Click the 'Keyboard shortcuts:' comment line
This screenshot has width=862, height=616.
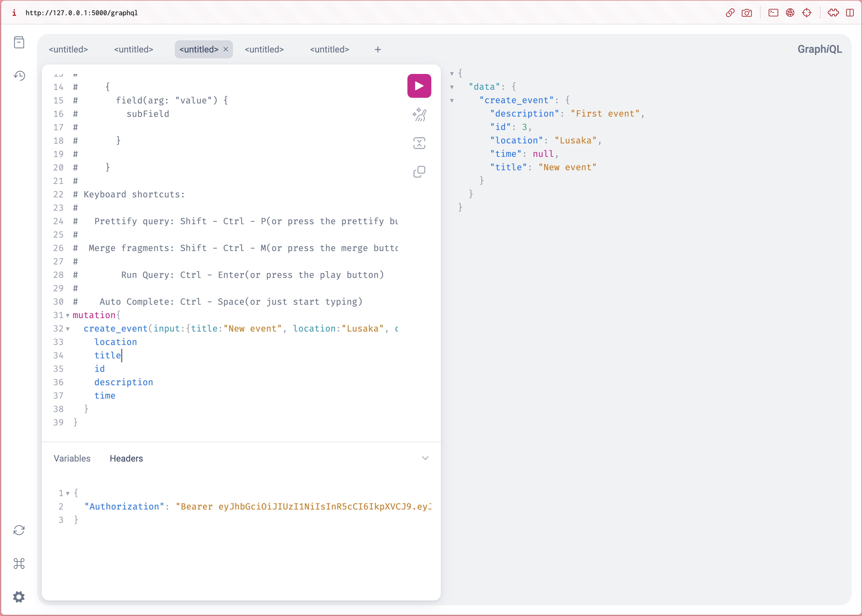point(129,194)
